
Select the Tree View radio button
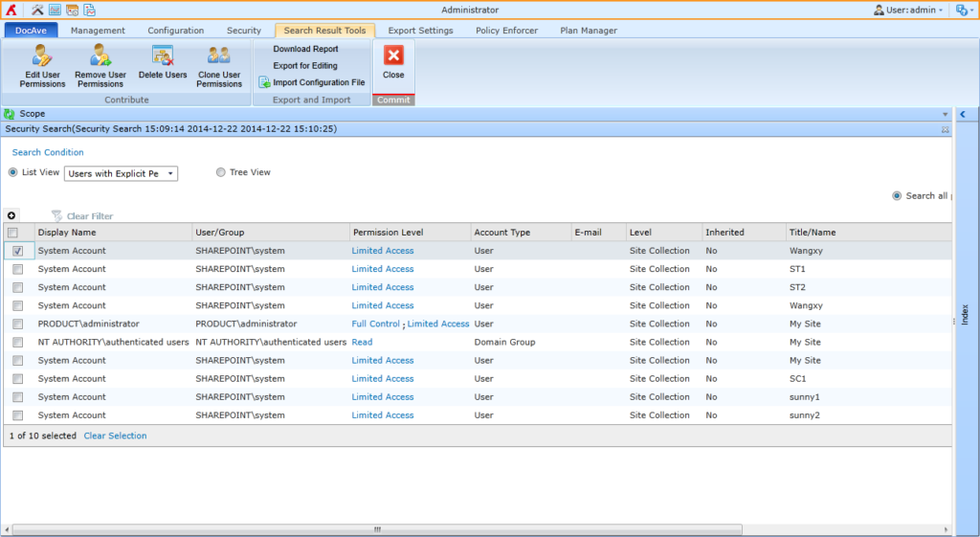pyautogui.click(x=221, y=172)
